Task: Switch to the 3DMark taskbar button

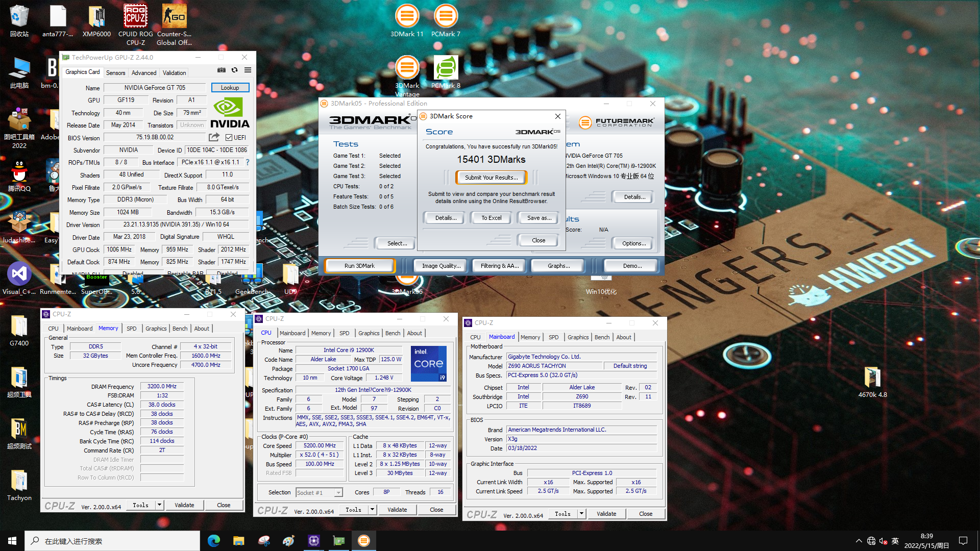Action: pos(364,541)
